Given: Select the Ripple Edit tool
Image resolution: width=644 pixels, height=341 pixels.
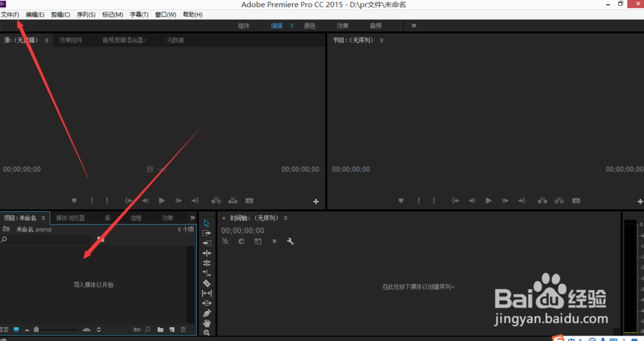Looking at the screenshot, I should click(207, 253).
